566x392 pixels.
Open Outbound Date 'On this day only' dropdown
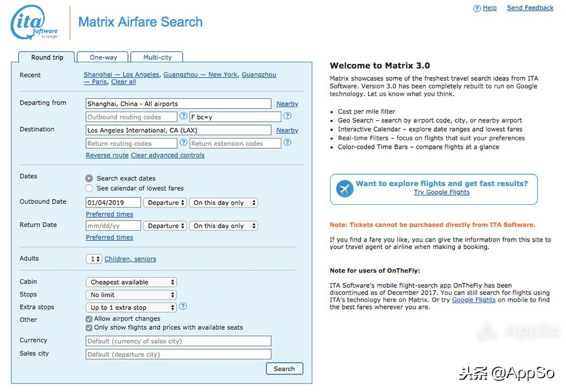pyautogui.click(x=224, y=203)
